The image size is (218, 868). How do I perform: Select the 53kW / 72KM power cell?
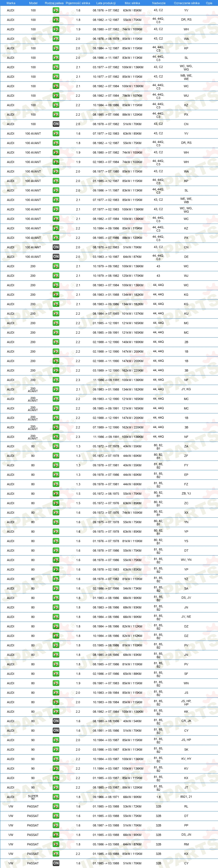(132, 806)
